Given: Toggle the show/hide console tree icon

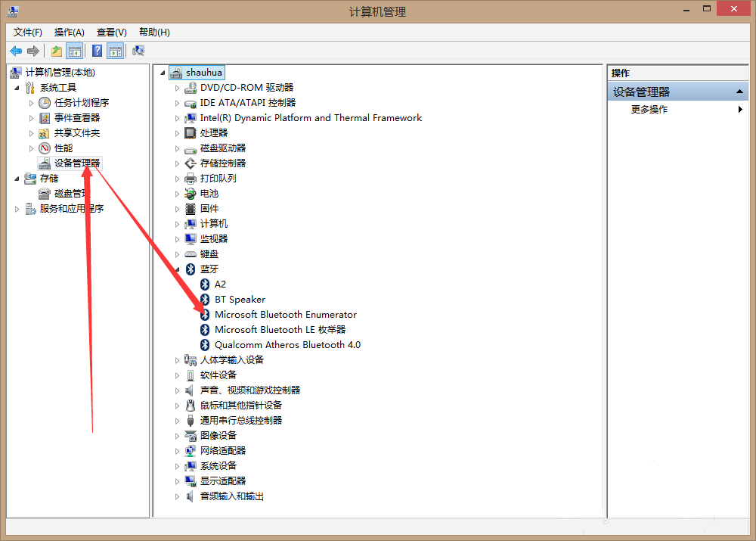Looking at the screenshot, I should tap(75, 51).
